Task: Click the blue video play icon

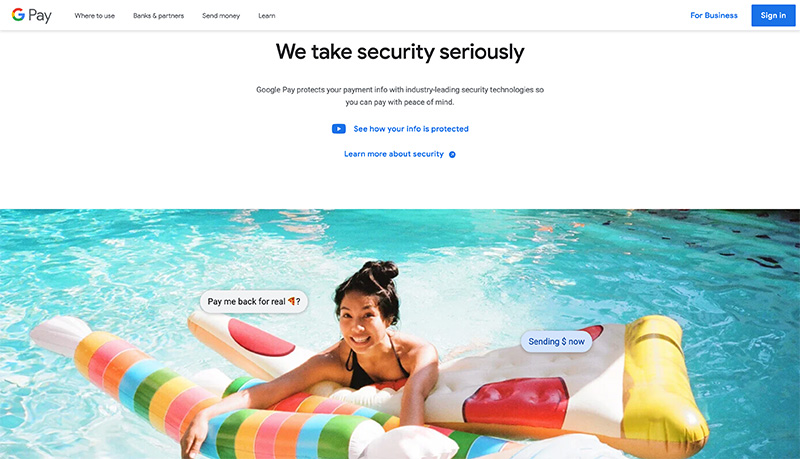Action: [339, 129]
